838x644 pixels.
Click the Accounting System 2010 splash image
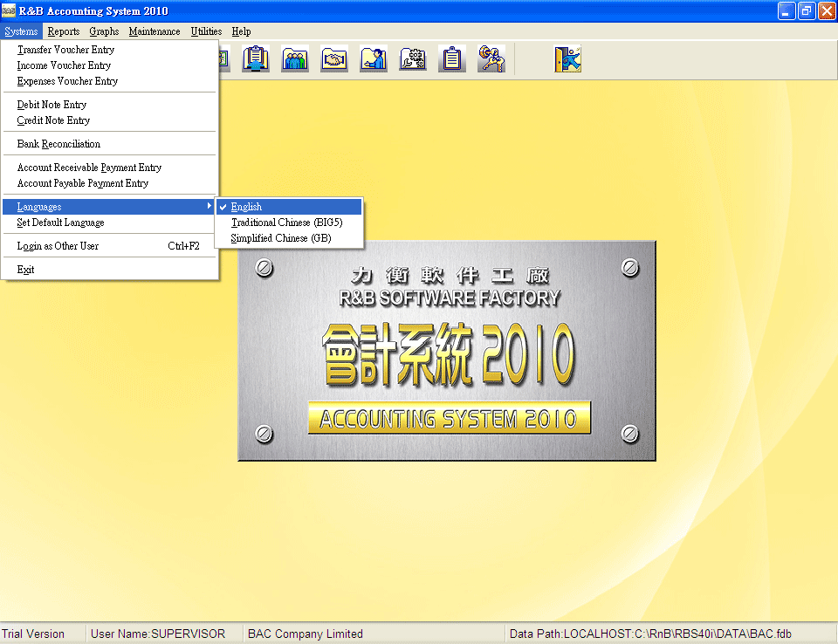[x=447, y=351]
